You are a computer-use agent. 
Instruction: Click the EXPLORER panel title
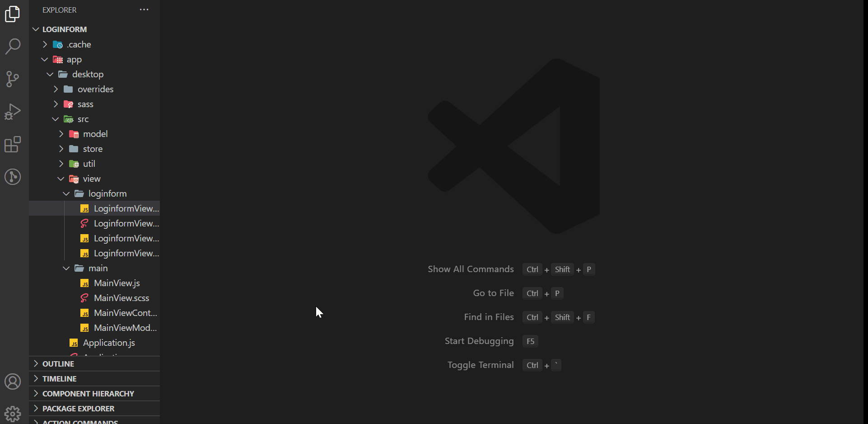[60, 10]
